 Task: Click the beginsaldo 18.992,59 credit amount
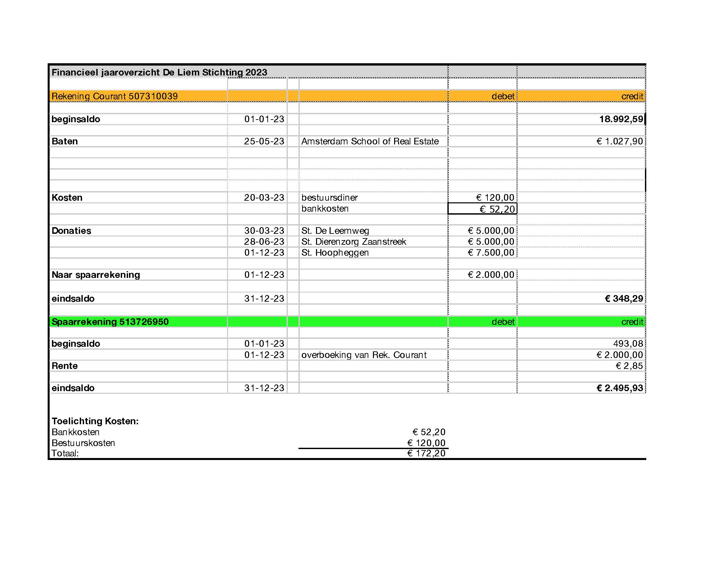coord(621,119)
